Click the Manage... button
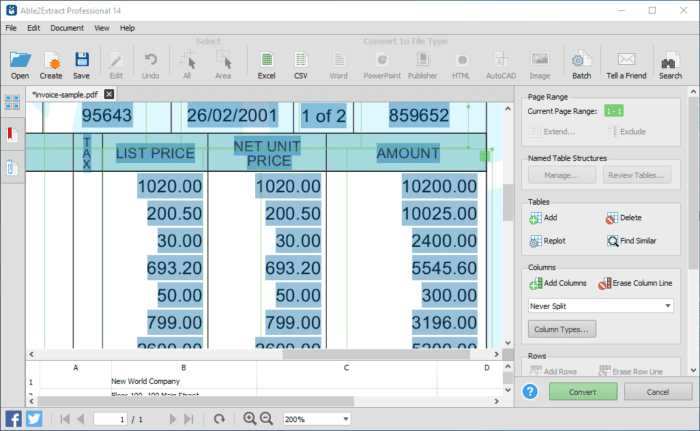The image size is (700, 431). pyautogui.click(x=562, y=175)
